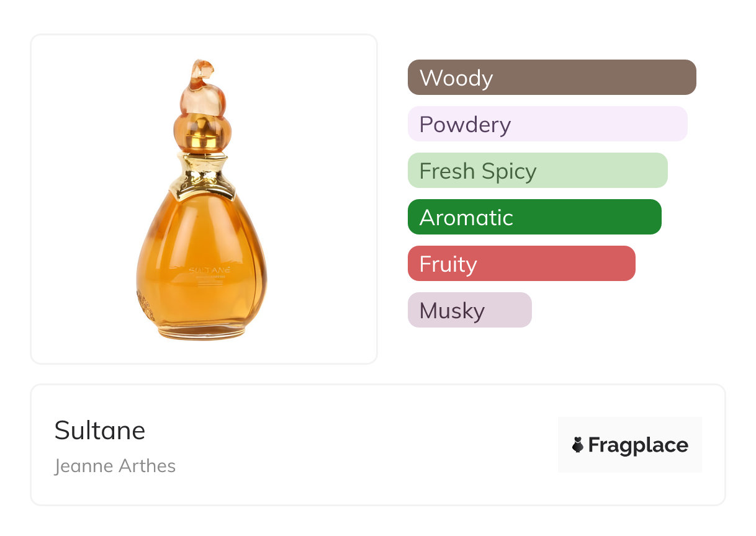
Task: Click the Fragplace perfume bottle logo icon
Action: tap(578, 445)
